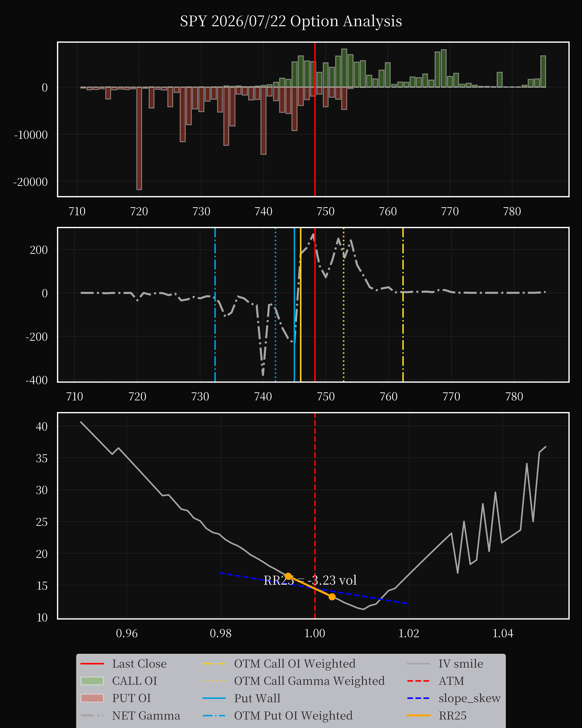Click the '40' y-axis label in IV chart
The height and width of the screenshot is (728, 582).
pos(42,427)
